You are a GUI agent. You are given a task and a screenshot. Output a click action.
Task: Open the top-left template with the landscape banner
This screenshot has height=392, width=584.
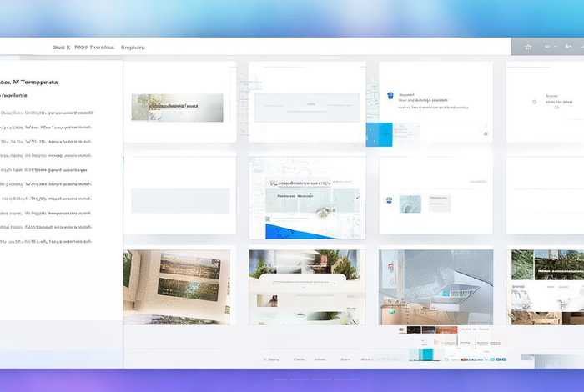(177, 107)
